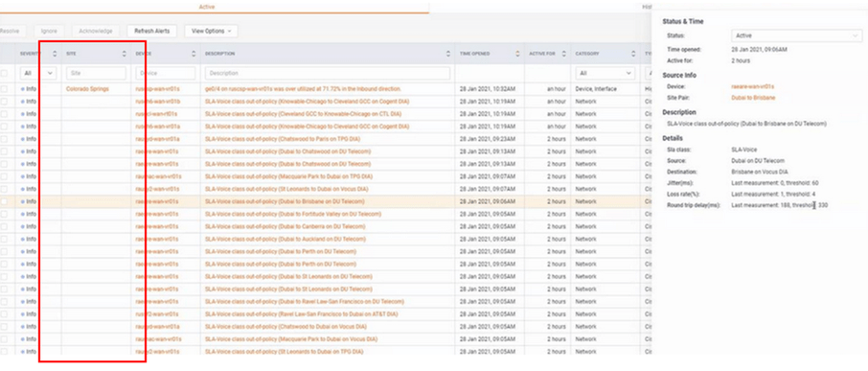
Task: Open device link raeare-wan-vr01s in details panel
Action: [x=752, y=86]
